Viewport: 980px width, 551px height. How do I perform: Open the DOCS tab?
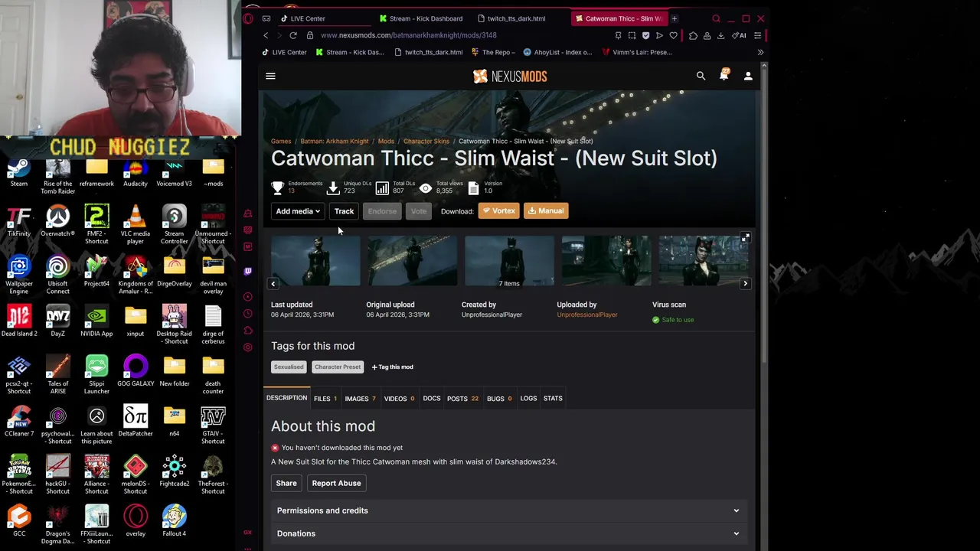(432, 398)
